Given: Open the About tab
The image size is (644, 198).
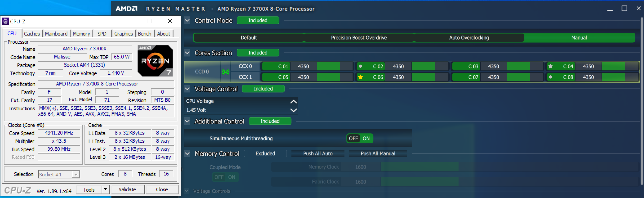Looking at the screenshot, I should click(164, 34).
